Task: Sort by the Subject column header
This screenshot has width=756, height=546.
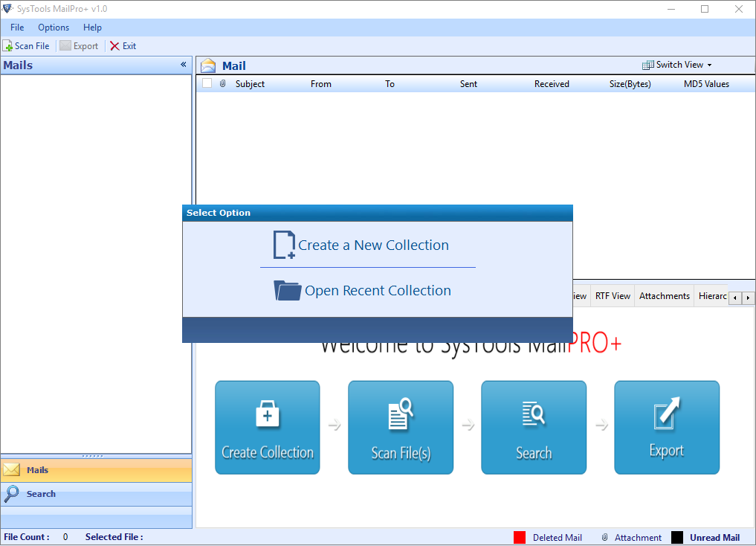Action: [250, 84]
